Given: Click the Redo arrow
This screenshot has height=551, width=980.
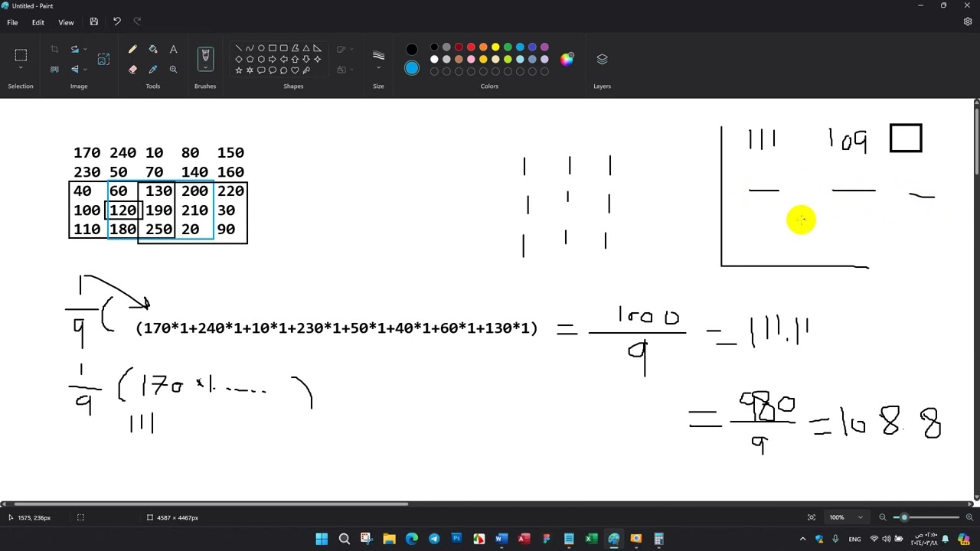Looking at the screenshot, I should [138, 22].
